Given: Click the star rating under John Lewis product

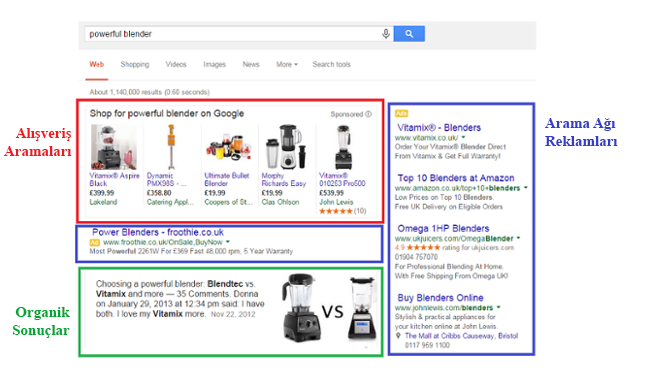Looking at the screenshot, I should tap(335, 211).
